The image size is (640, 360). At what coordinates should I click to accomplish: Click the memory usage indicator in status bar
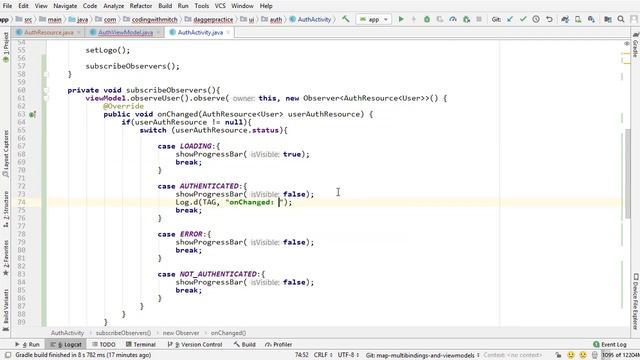[620, 355]
